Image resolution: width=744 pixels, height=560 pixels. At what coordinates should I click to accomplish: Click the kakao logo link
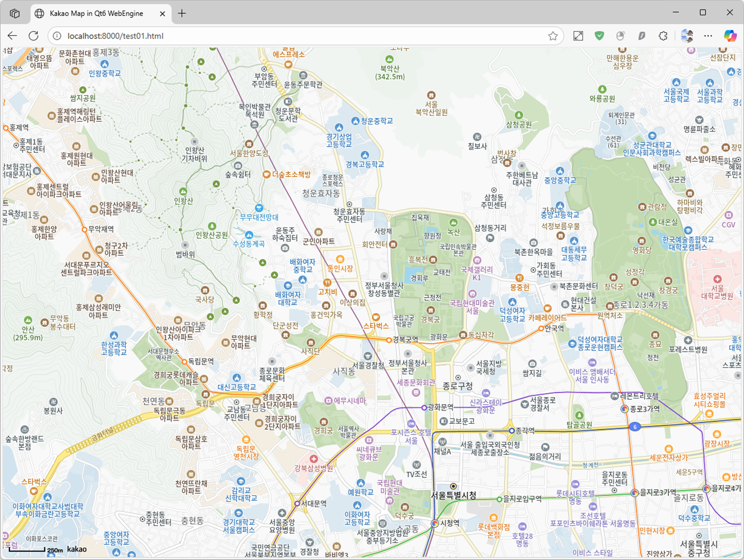[77, 549]
